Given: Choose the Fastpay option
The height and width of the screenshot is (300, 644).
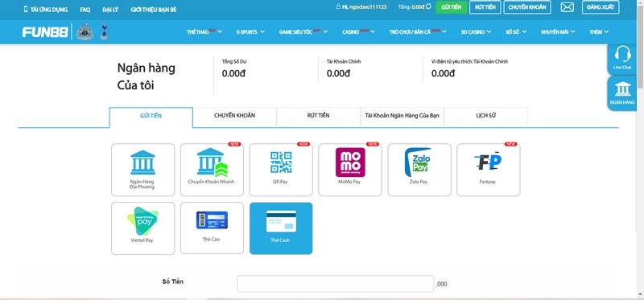Looking at the screenshot, I should (x=489, y=170).
